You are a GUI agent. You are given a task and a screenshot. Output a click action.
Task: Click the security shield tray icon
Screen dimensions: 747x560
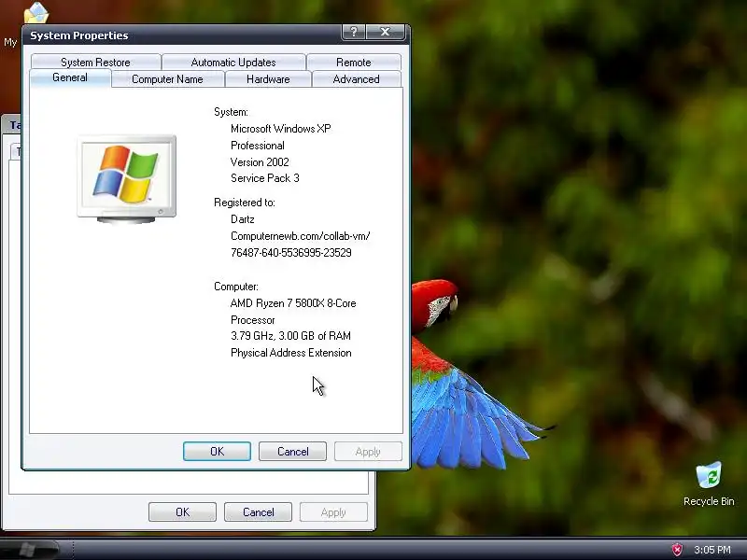(677, 550)
